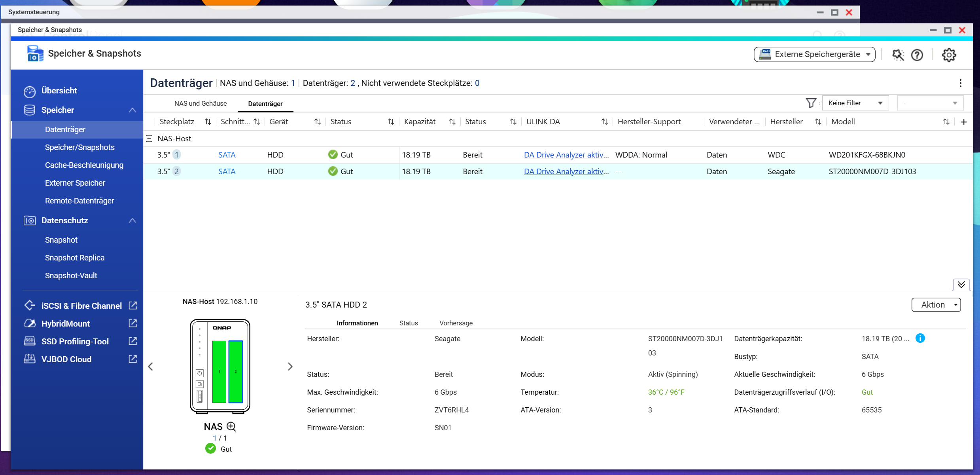Open the Keine Filter dropdown
Screen dimensions: 980x475
coord(855,103)
